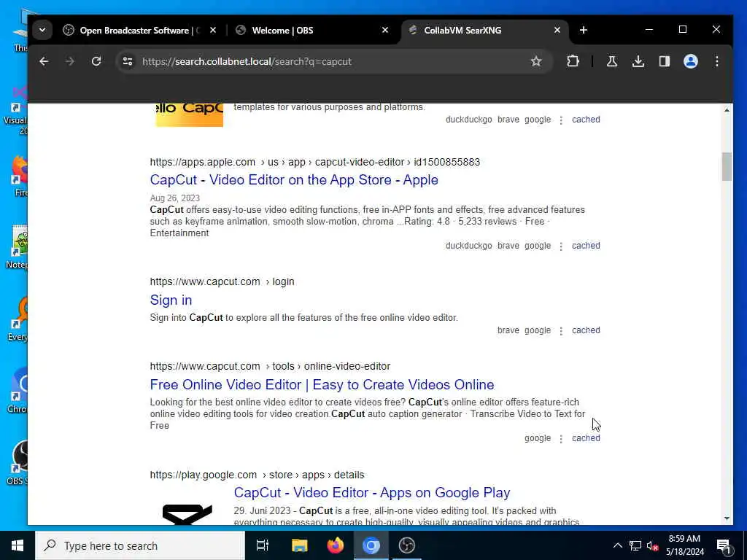
Task: Expand options dots for Sign in result
Action: pos(561,331)
